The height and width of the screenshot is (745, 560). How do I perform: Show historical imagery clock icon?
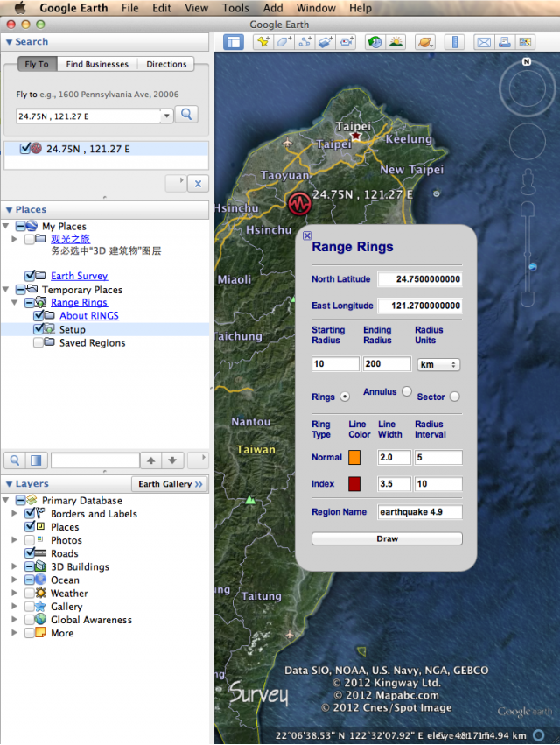pyautogui.click(x=374, y=42)
